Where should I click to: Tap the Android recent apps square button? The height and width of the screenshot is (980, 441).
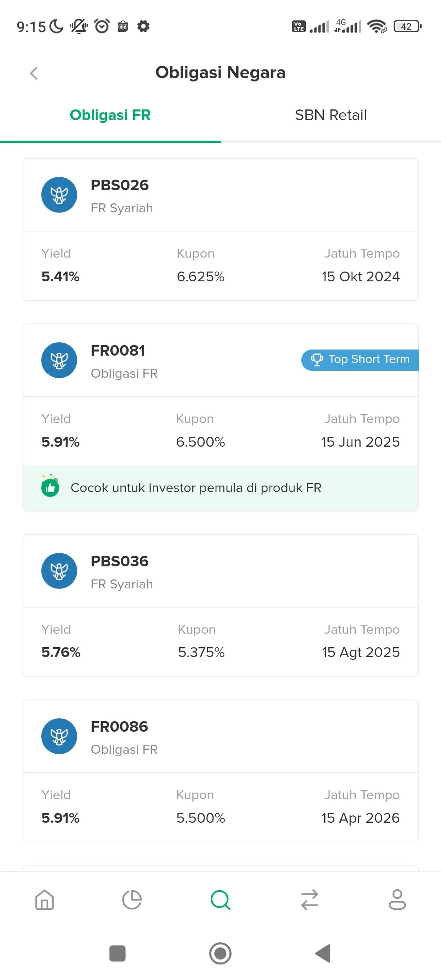point(118,953)
